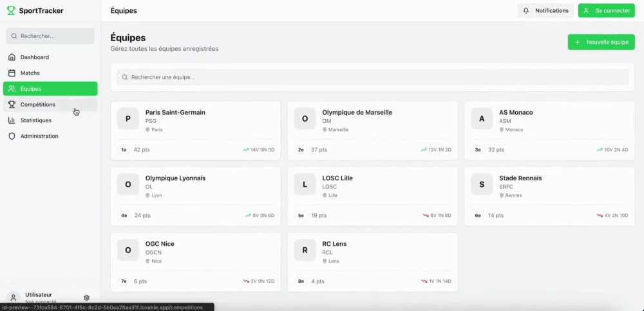Click the Se connecter button

click(x=607, y=11)
